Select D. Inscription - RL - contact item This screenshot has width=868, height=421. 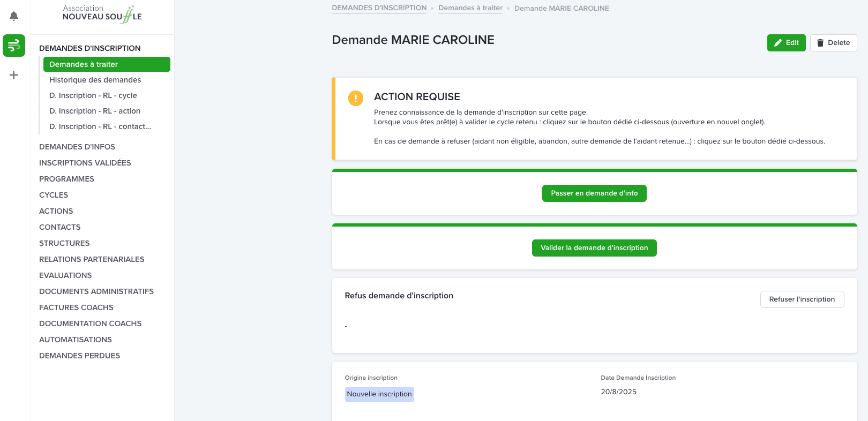(x=100, y=126)
